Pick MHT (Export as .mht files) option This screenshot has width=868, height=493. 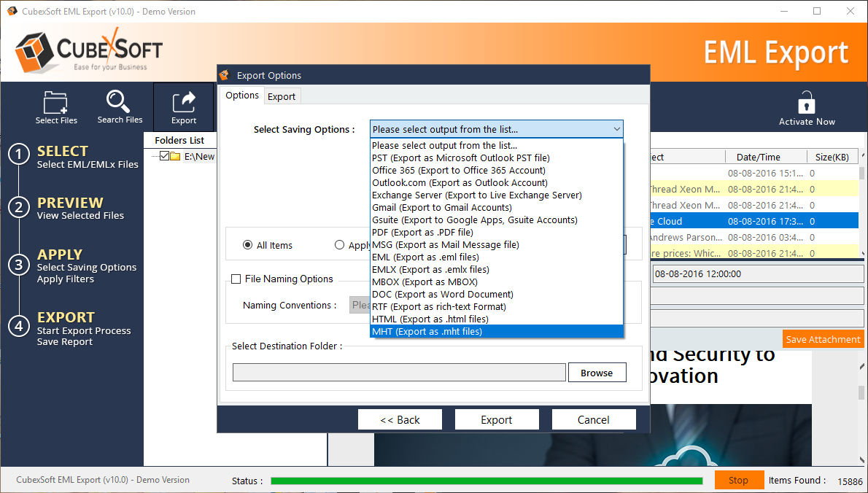[427, 332]
